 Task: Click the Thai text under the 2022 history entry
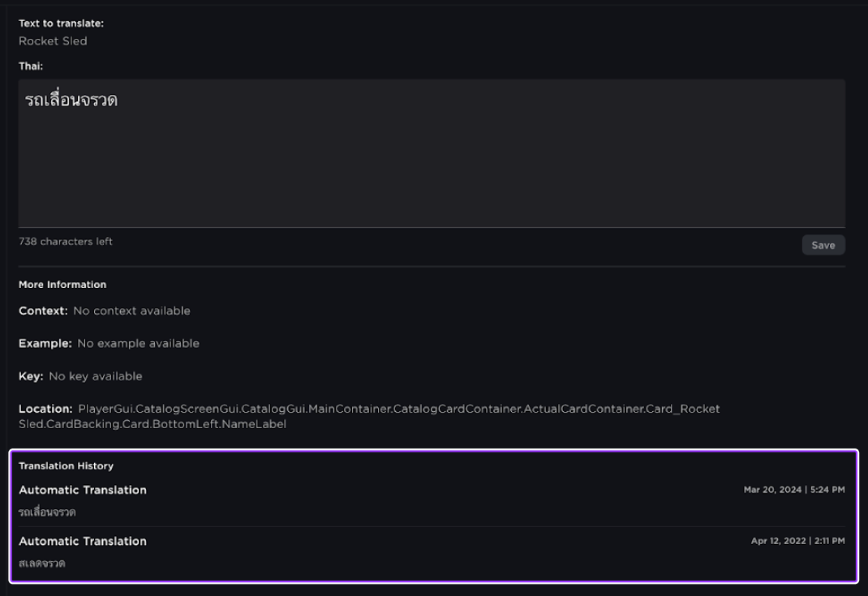tap(42, 563)
